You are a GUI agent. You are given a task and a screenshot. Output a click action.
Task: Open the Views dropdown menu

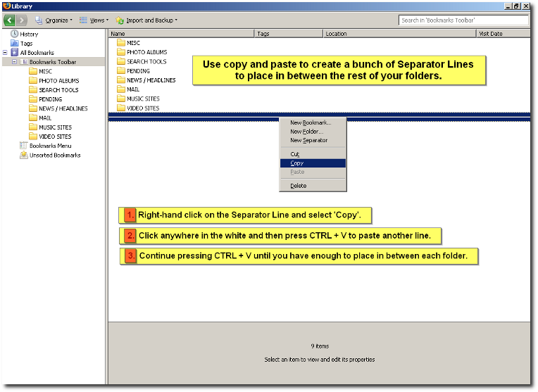tap(94, 20)
